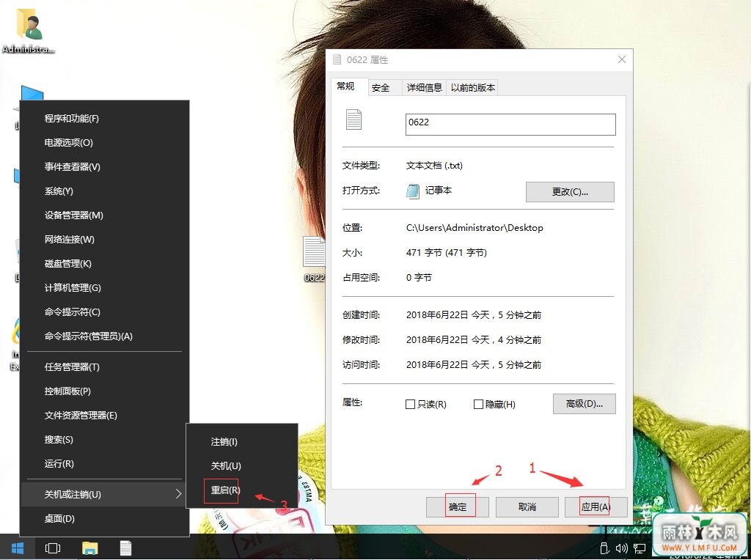Expand the 关机或注销(U) submenu
This screenshot has height=560, width=751.
pos(104,495)
